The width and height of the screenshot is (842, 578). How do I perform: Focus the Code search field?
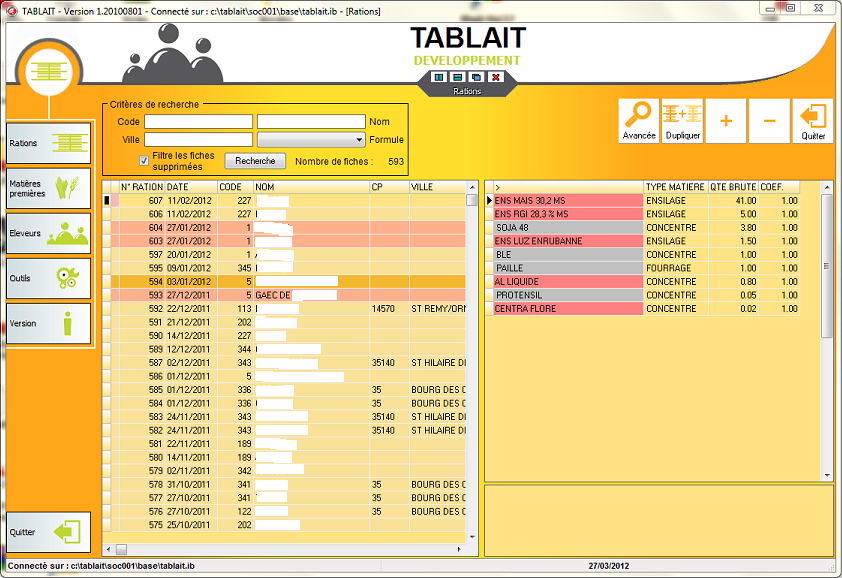pos(199,121)
